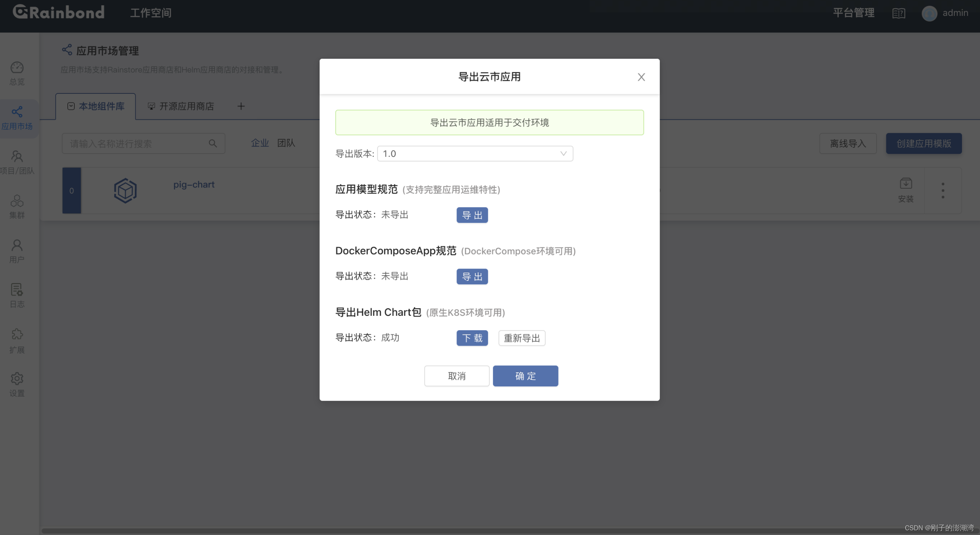
Task: Open the admin avatar in top bar
Action: click(930, 13)
